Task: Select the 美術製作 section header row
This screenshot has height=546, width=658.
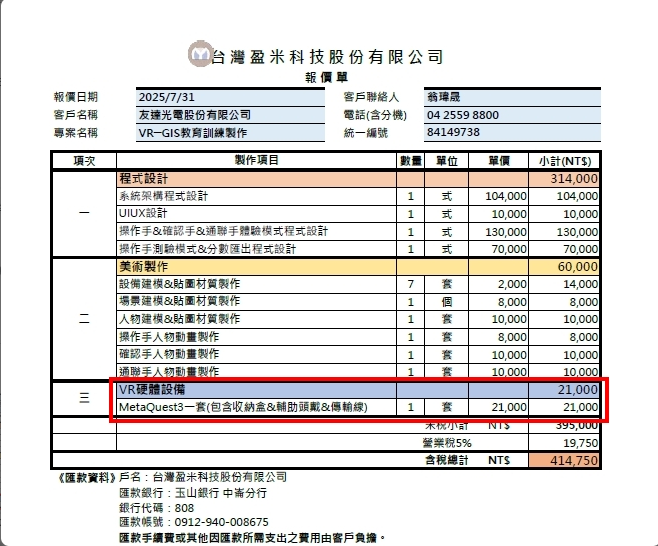Action: [256, 267]
